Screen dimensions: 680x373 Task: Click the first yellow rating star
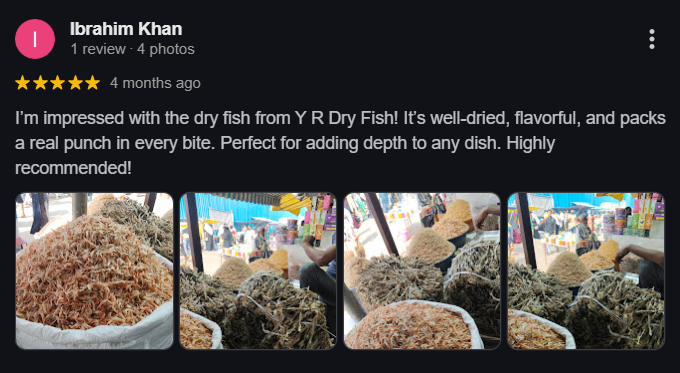click(23, 83)
